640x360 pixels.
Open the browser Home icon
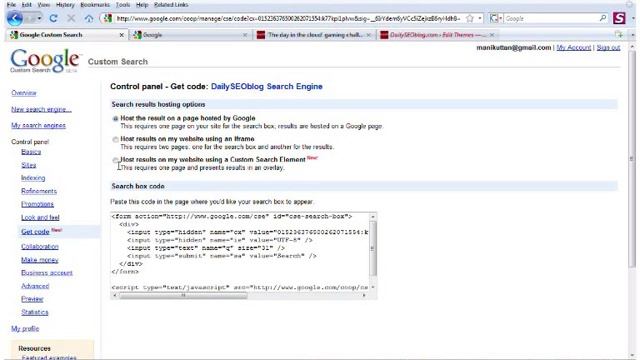(x=89, y=18)
